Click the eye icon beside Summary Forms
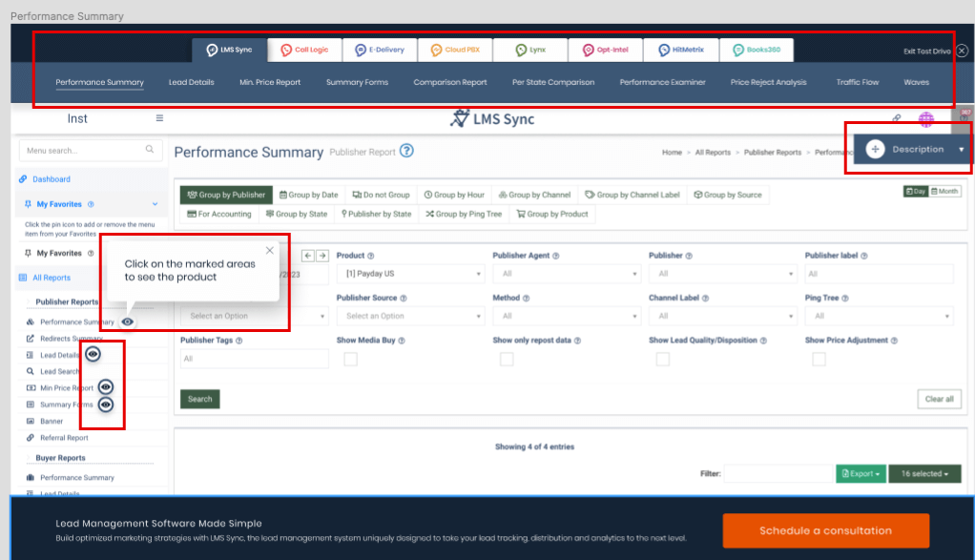 tap(106, 404)
